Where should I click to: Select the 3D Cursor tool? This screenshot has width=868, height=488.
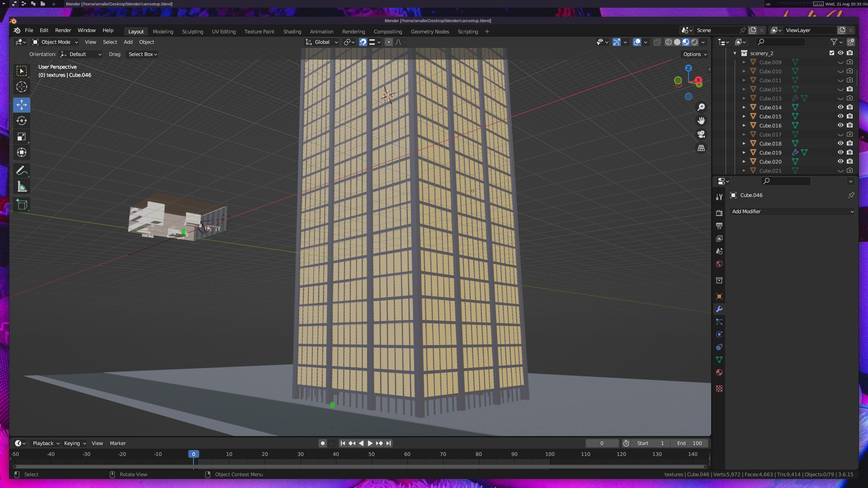21,87
